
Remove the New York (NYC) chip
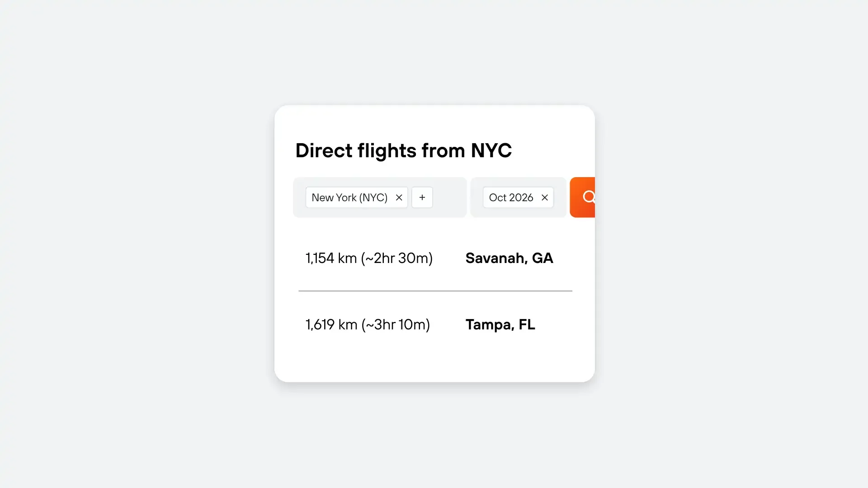[x=399, y=197]
